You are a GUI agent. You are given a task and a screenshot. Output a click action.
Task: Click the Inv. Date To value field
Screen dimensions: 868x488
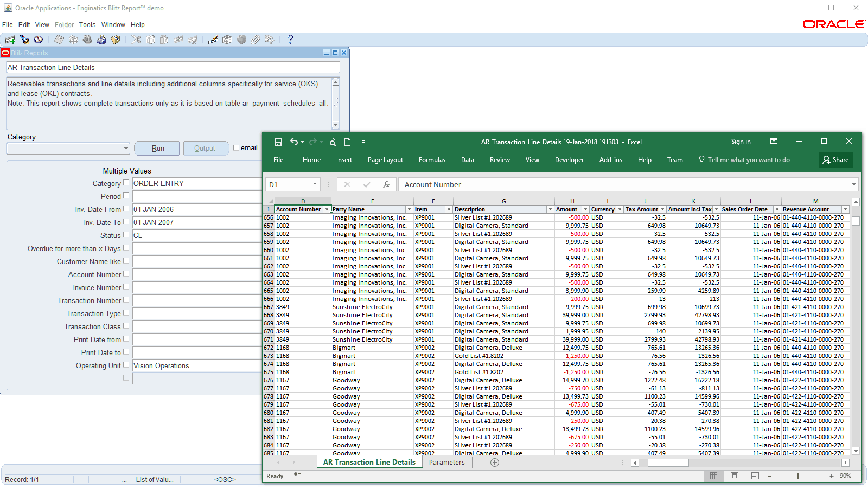point(197,222)
